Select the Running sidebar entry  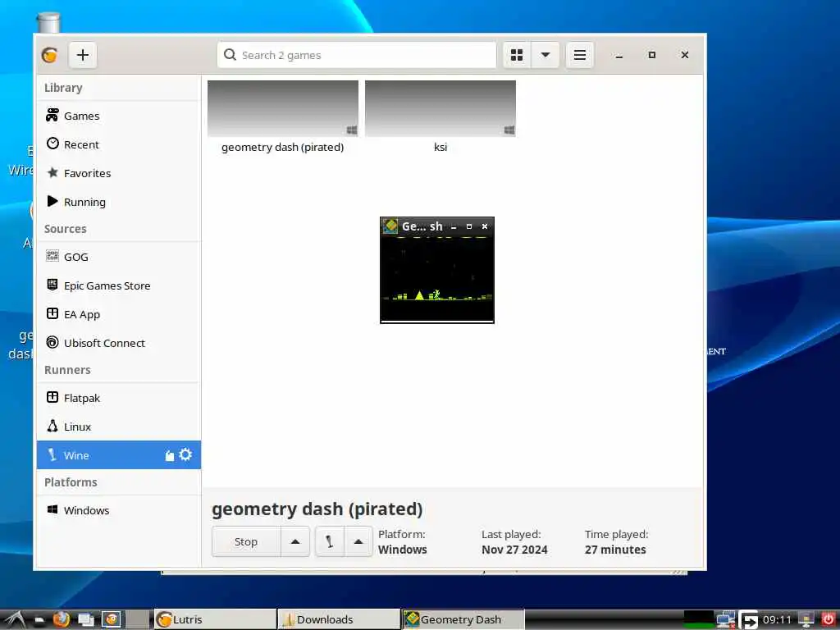(x=119, y=202)
